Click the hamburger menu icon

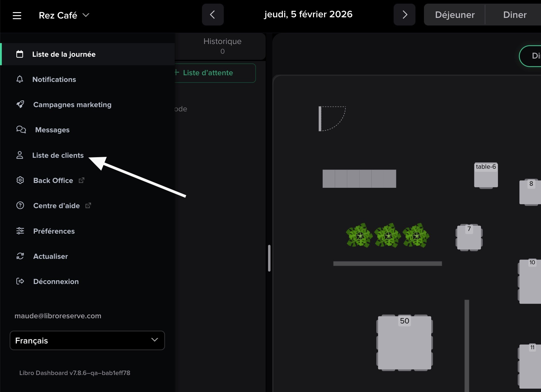point(17,15)
